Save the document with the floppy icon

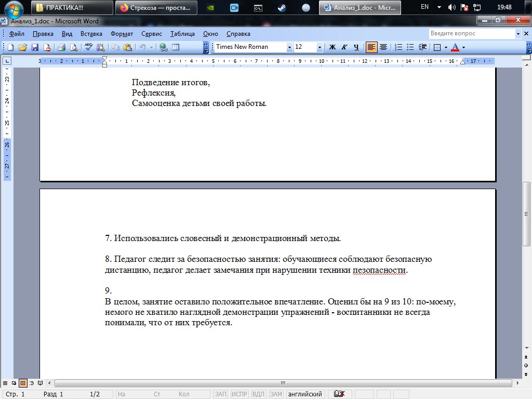coord(35,47)
